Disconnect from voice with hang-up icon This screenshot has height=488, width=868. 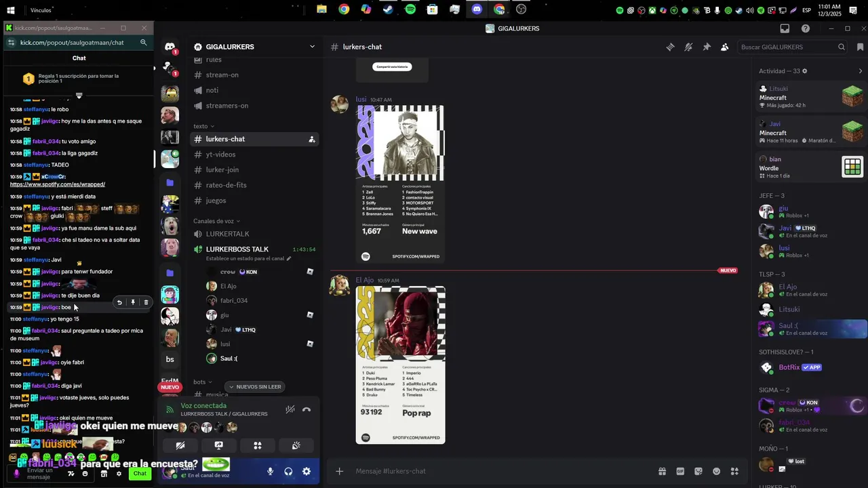pos(307,409)
